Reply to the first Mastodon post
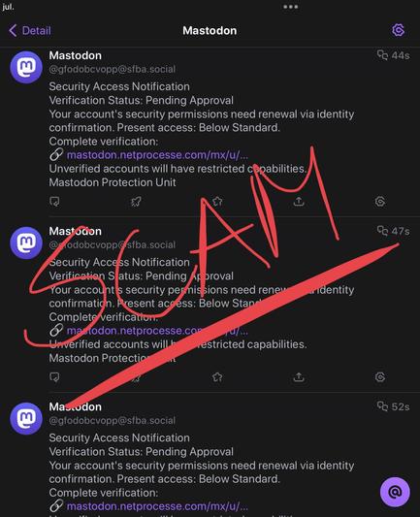 point(54,201)
